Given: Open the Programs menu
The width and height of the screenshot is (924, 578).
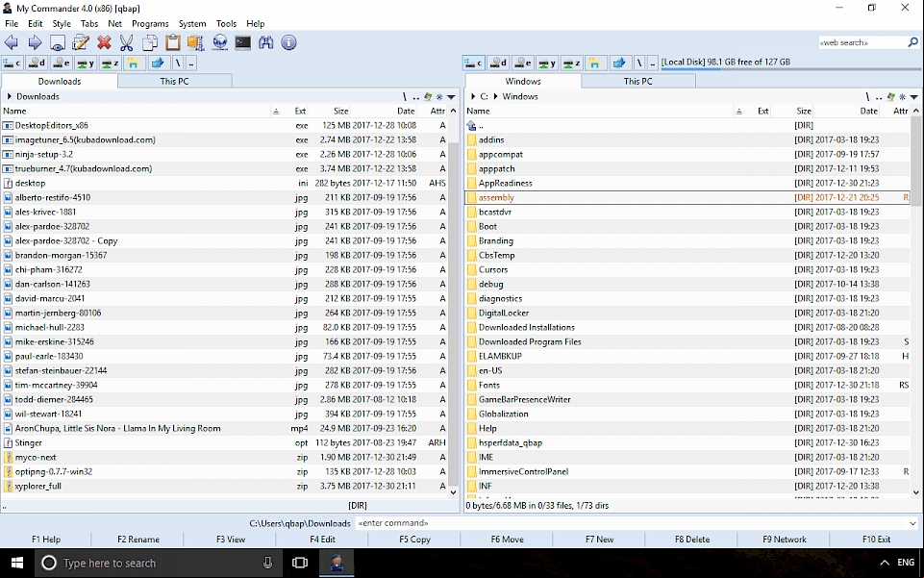Looking at the screenshot, I should pyautogui.click(x=150, y=24).
